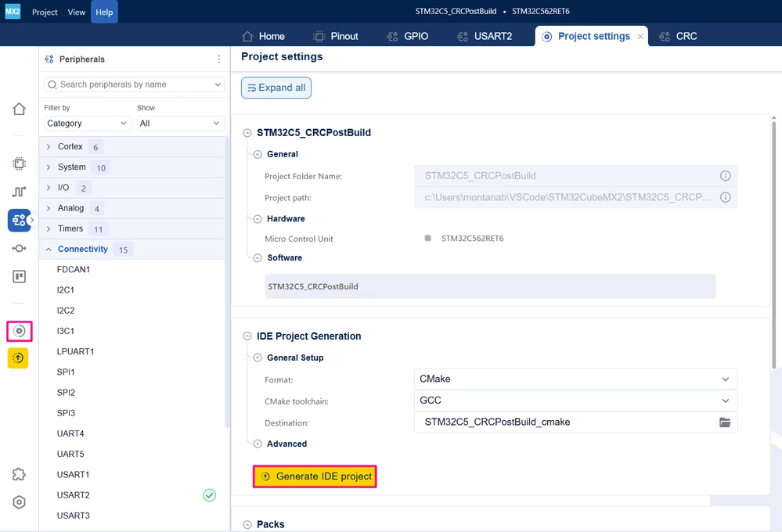The height and width of the screenshot is (532, 782).
Task: Close the Project settings tab
Action: coord(640,37)
